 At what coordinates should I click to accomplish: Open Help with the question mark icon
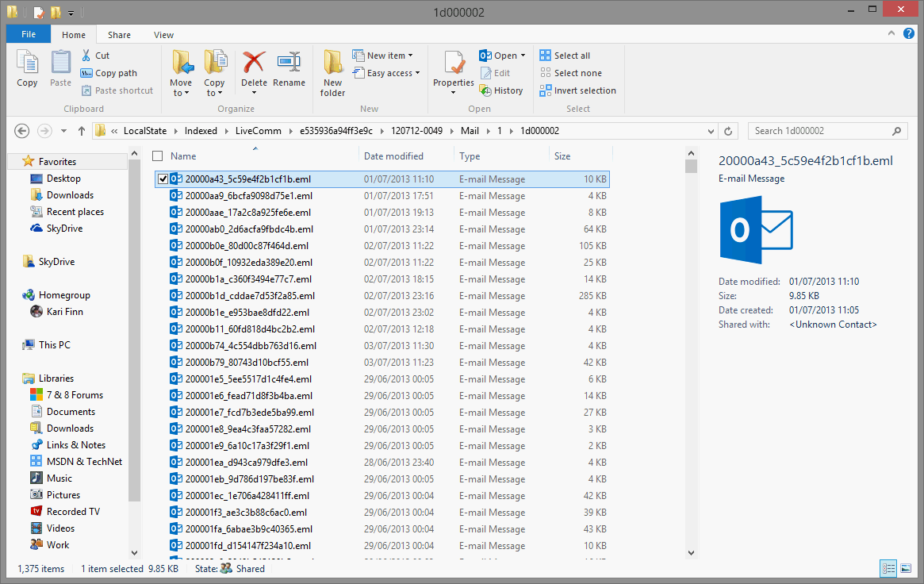coord(909,33)
